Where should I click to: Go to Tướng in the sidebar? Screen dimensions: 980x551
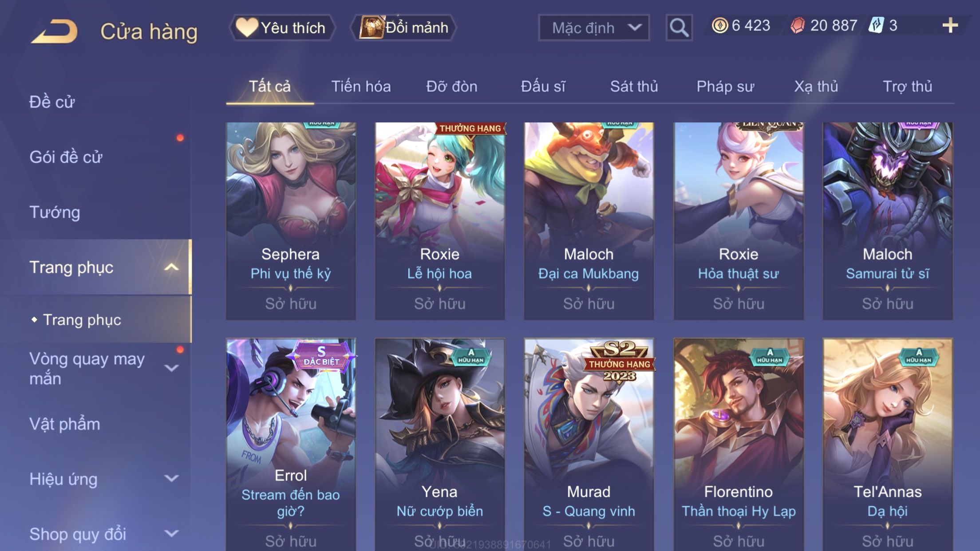tap(55, 212)
